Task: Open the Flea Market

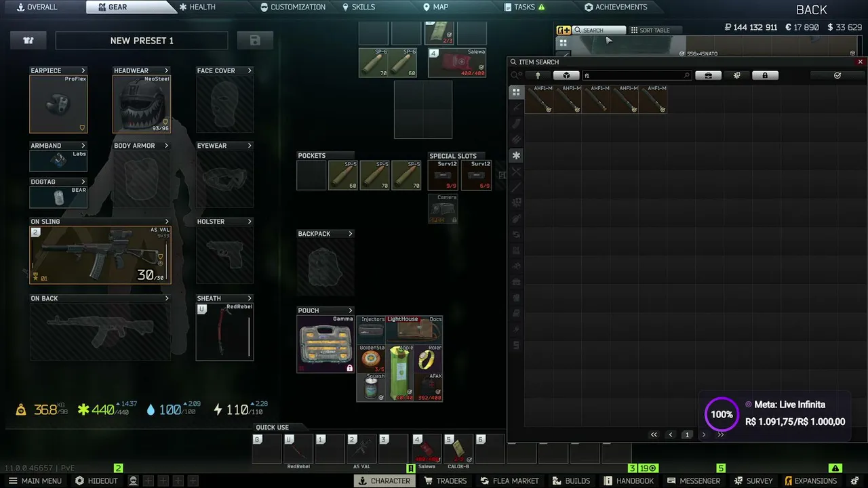Action: point(509,481)
